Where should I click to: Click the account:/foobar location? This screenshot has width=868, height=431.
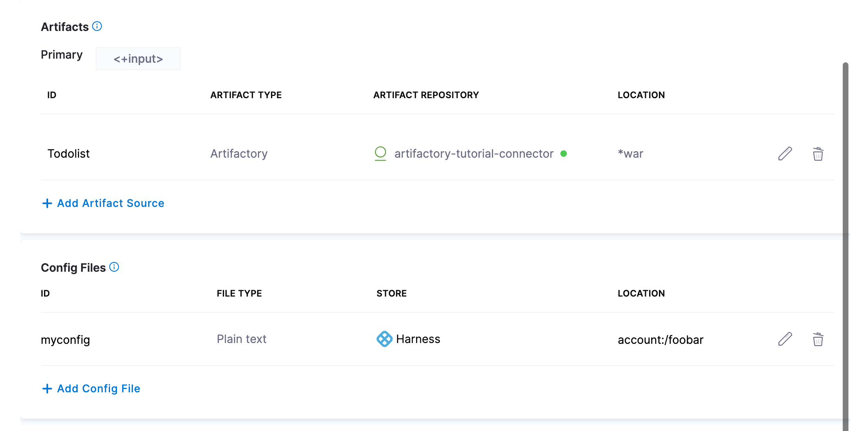point(660,340)
